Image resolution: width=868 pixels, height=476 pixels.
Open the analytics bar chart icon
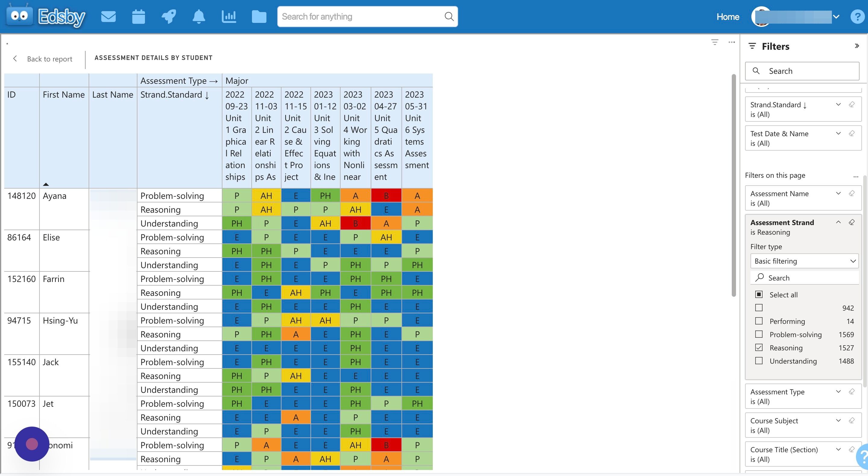pos(229,17)
